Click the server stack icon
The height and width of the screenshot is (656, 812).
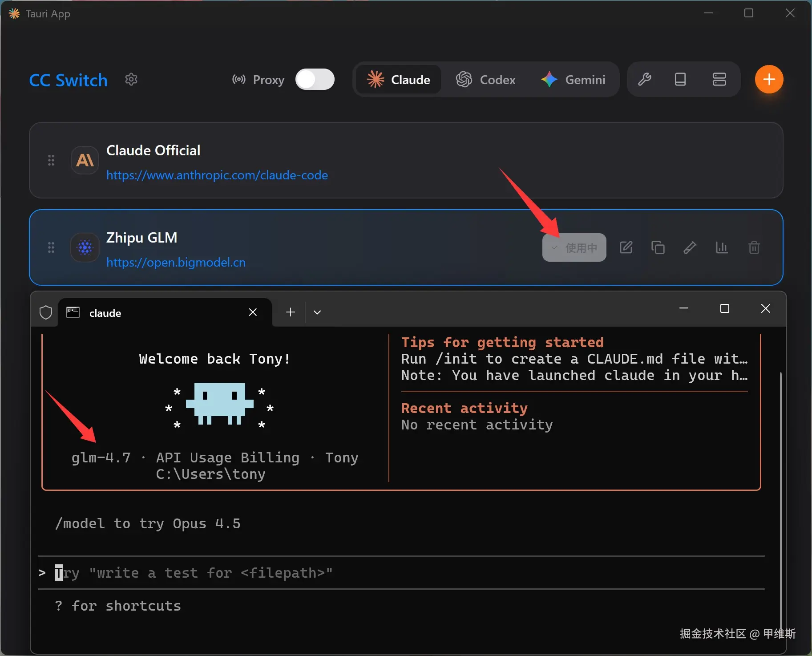click(x=719, y=80)
